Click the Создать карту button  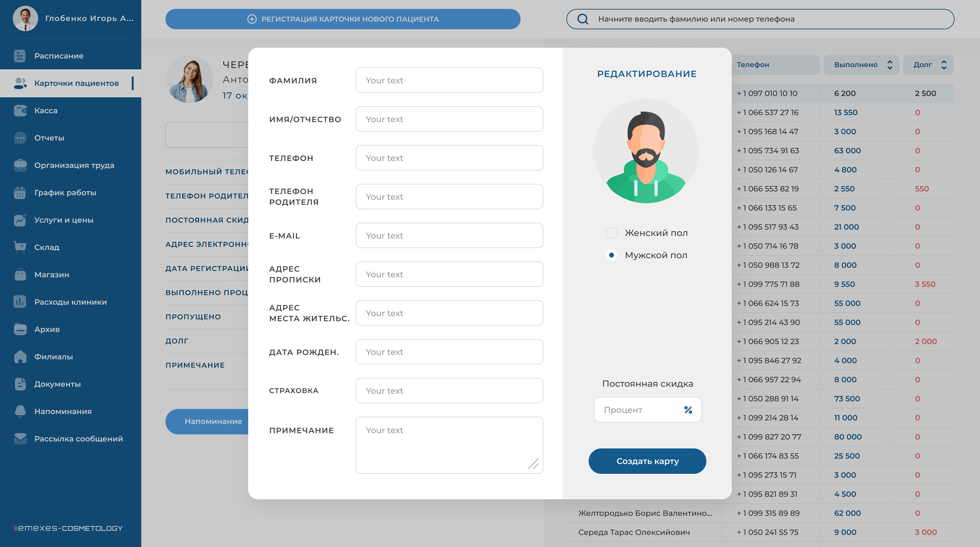(647, 461)
